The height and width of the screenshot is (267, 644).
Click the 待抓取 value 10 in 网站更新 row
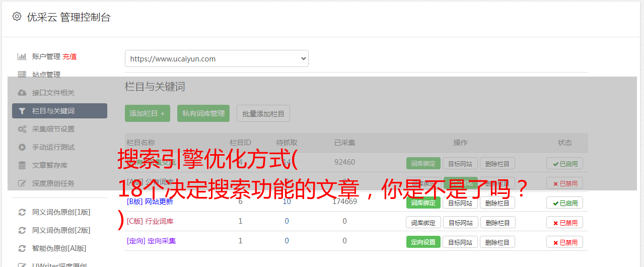(x=287, y=202)
